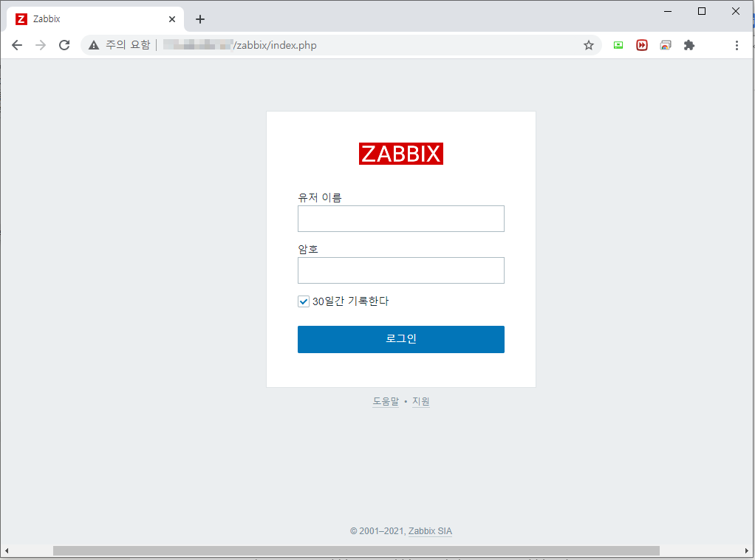Maximize the browser window
Image resolution: width=755 pixels, height=560 pixels.
pyautogui.click(x=702, y=11)
